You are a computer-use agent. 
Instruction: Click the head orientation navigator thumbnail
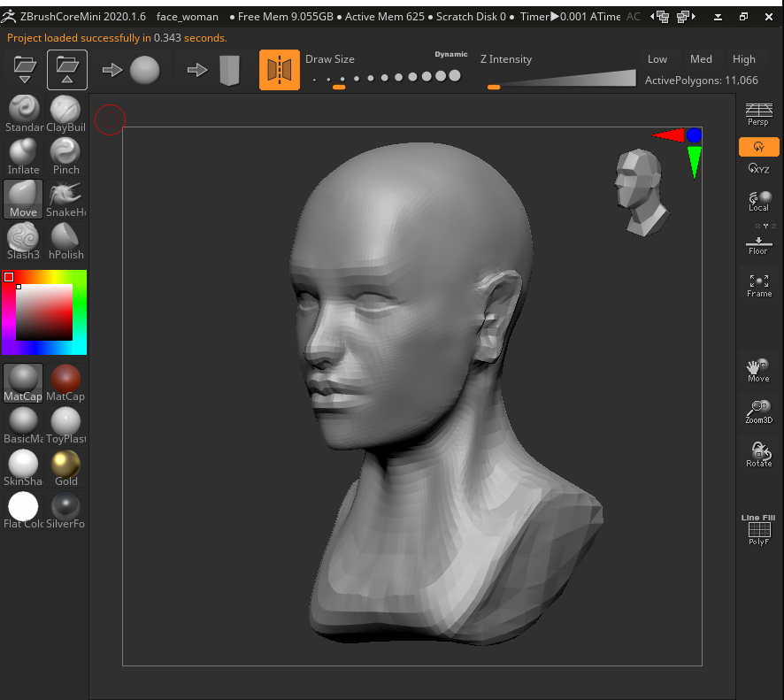coord(641,192)
